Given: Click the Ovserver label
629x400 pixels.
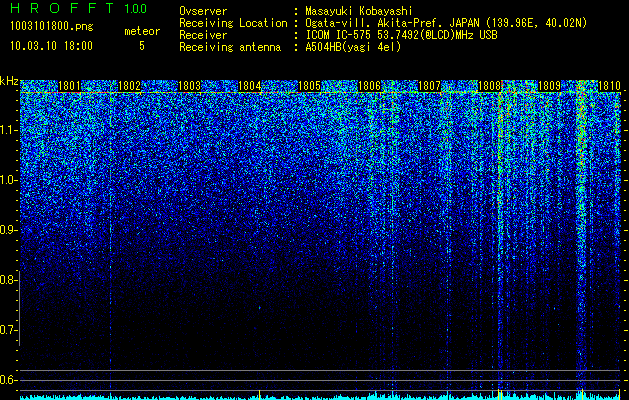Looking at the screenshot, I should pyautogui.click(x=203, y=11).
